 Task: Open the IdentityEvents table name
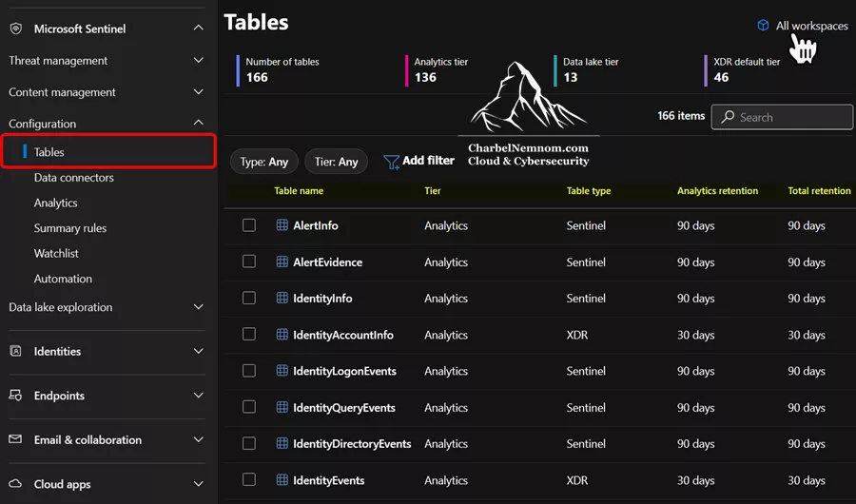pyautogui.click(x=329, y=480)
